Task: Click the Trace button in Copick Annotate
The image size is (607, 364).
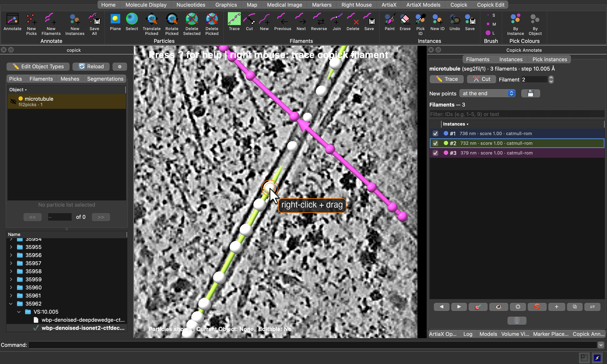Action: 446,79
